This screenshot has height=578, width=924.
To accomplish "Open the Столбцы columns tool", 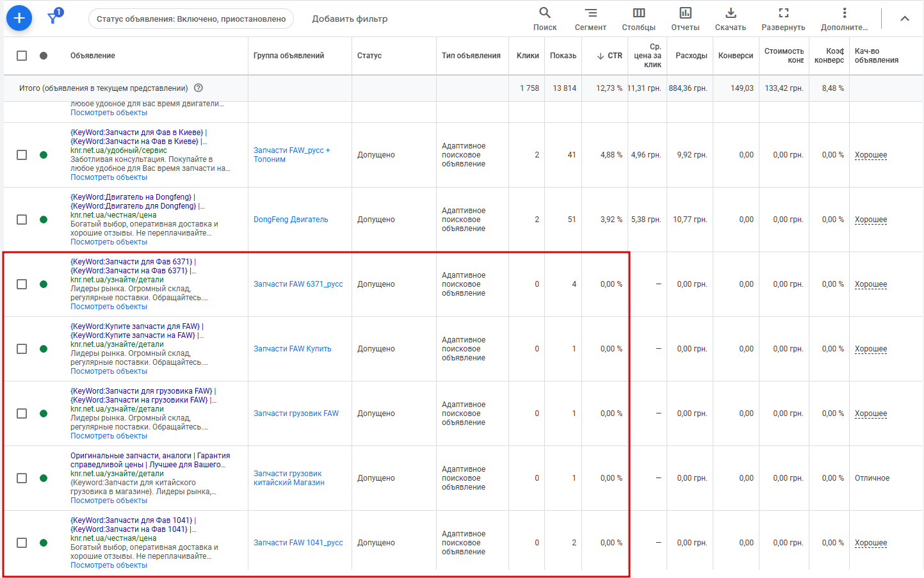I will coord(638,19).
